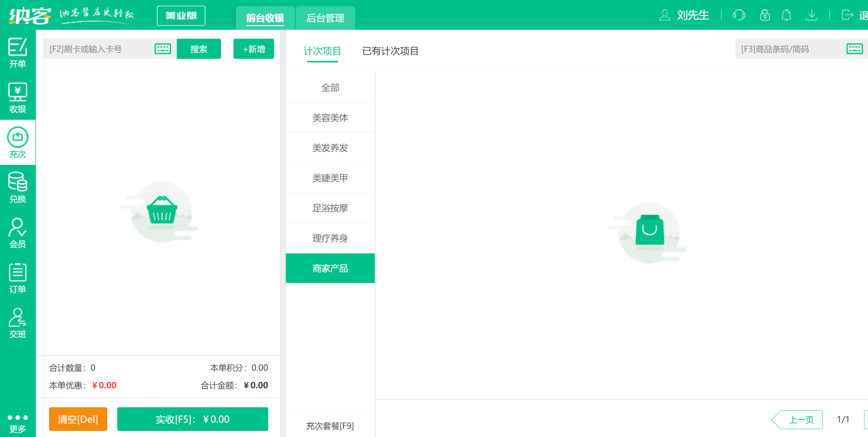Screen dimensions: 868x437
Task: Open the on-screen keyboard next to card input
Action: tap(162, 48)
